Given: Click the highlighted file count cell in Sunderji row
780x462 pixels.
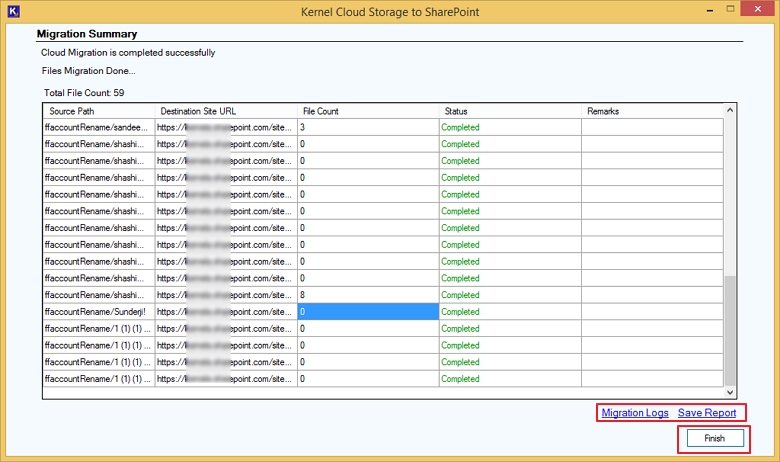Looking at the screenshot, I should (x=368, y=312).
